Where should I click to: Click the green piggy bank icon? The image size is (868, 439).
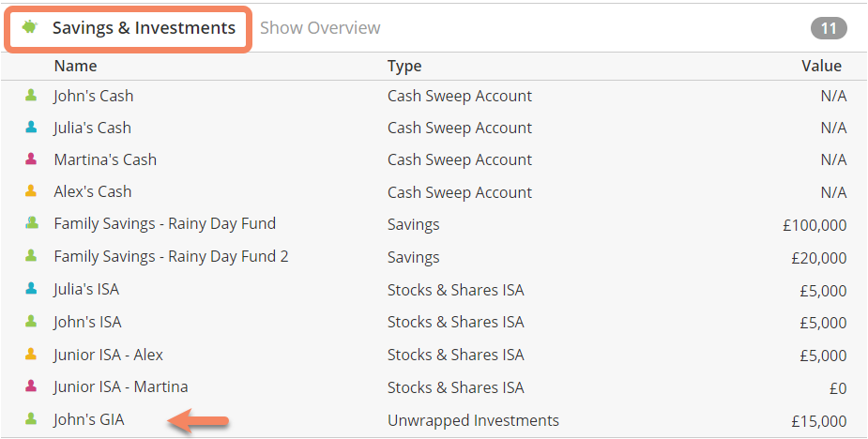click(x=30, y=26)
